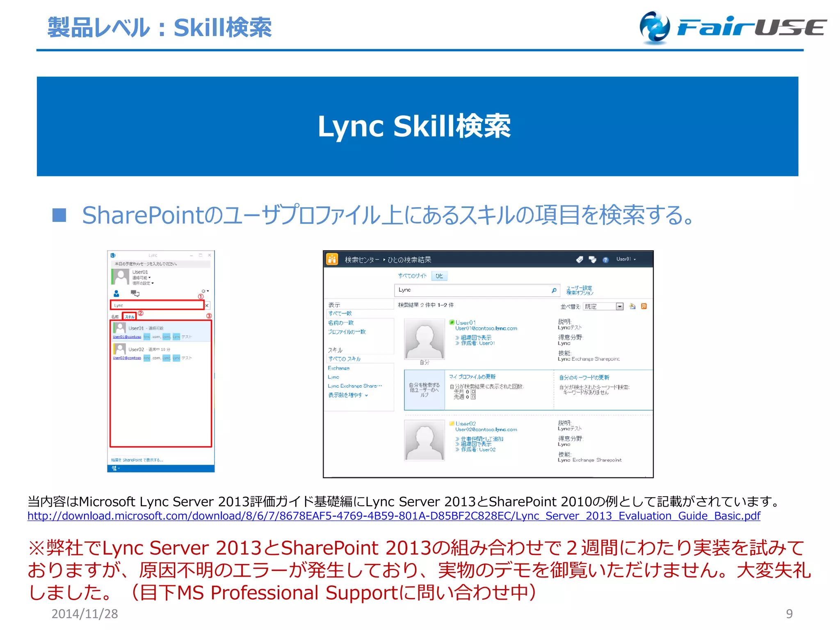
Task: Select the User01 result row in Lync
Action: tap(161, 331)
